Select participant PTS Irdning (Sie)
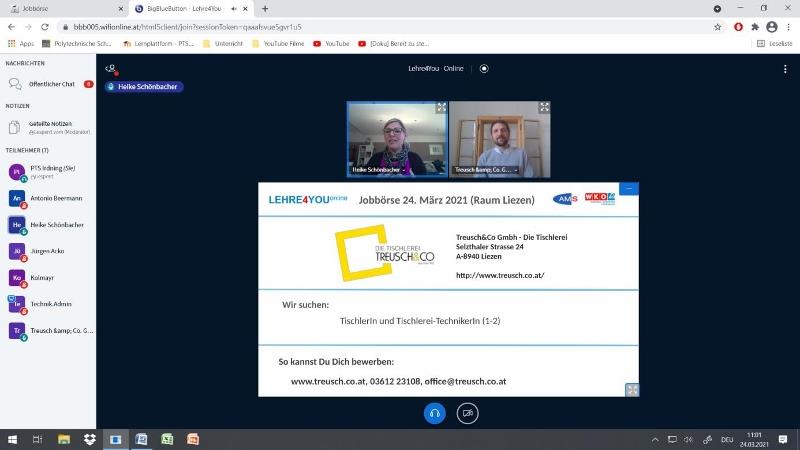Viewport: 800px width, 450px height. tap(48, 172)
